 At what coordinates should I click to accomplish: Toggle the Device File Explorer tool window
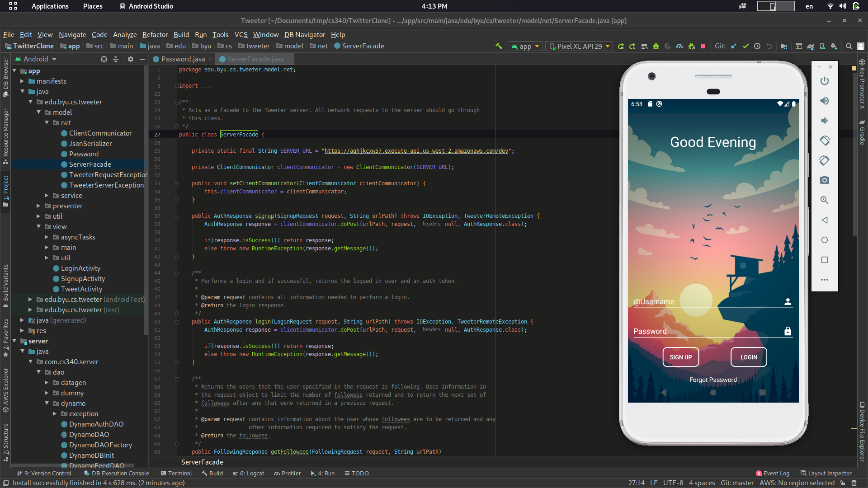point(863,432)
